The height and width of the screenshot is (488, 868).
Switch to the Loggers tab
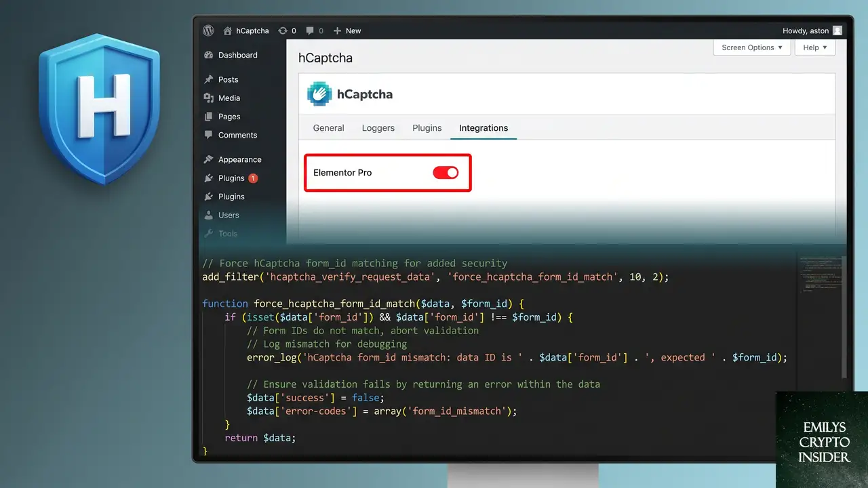(x=378, y=128)
